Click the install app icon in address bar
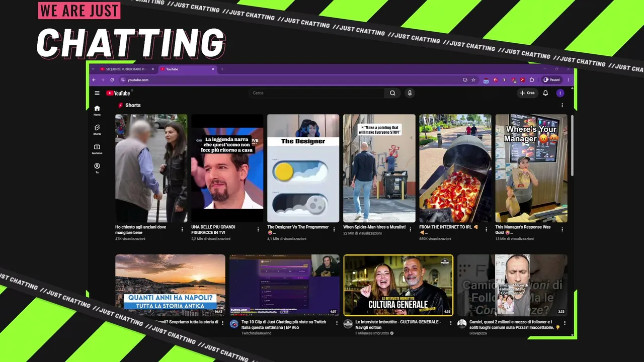This screenshot has height=362, width=644. tap(465, 80)
